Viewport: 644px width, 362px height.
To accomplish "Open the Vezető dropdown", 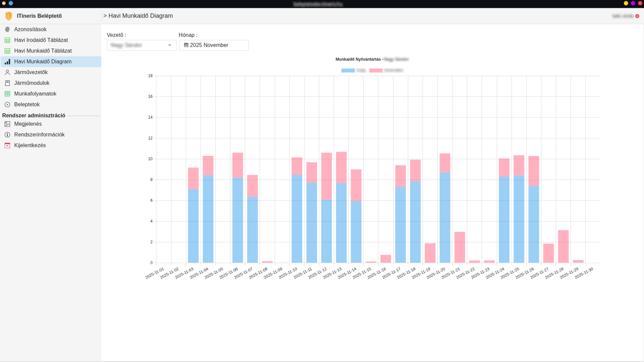I will coord(141,45).
